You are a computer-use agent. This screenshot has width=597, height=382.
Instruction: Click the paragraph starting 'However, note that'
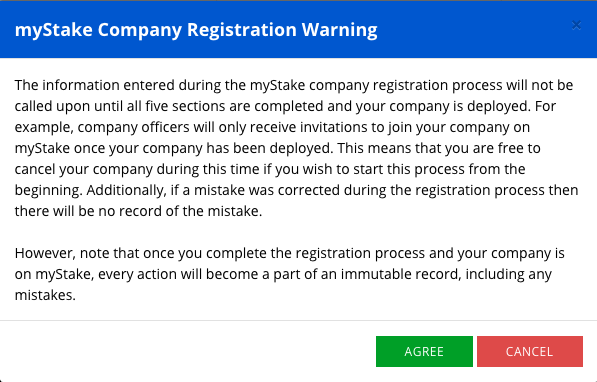click(x=289, y=274)
